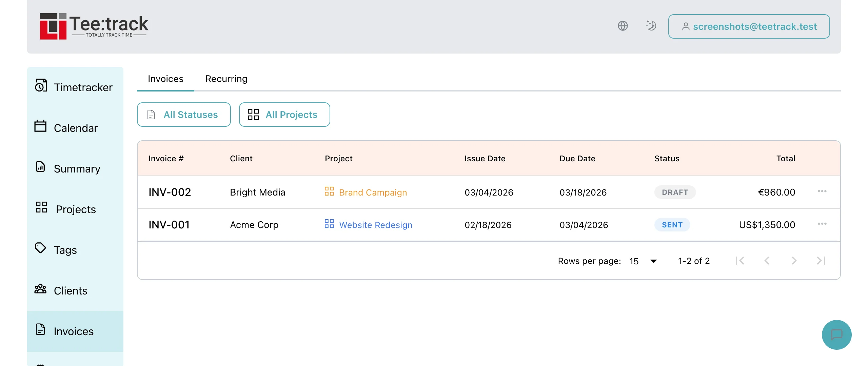Open the All Projects filter
This screenshot has width=868, height=366.
click(x=284, y=115)
